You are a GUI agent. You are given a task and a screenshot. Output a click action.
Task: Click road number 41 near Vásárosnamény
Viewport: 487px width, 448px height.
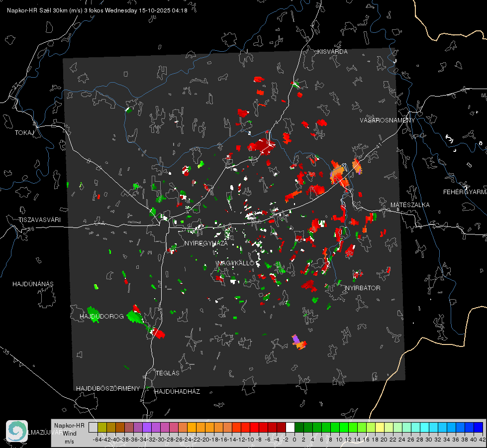coord(379,145)
